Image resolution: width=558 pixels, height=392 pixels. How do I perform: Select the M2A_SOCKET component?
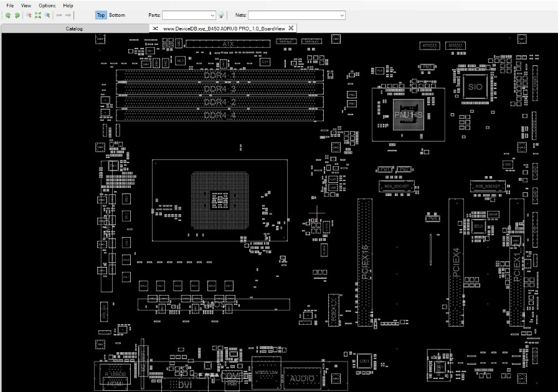397,187
